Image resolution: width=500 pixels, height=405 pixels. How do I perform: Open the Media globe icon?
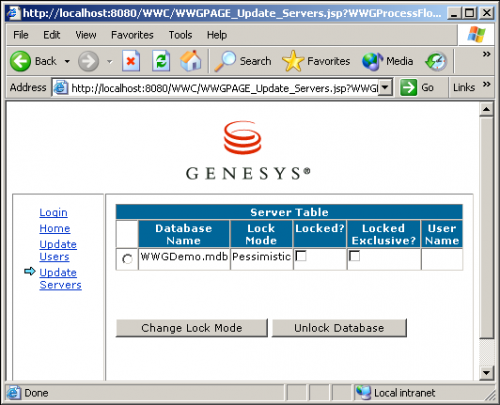[x=373, y=62]
